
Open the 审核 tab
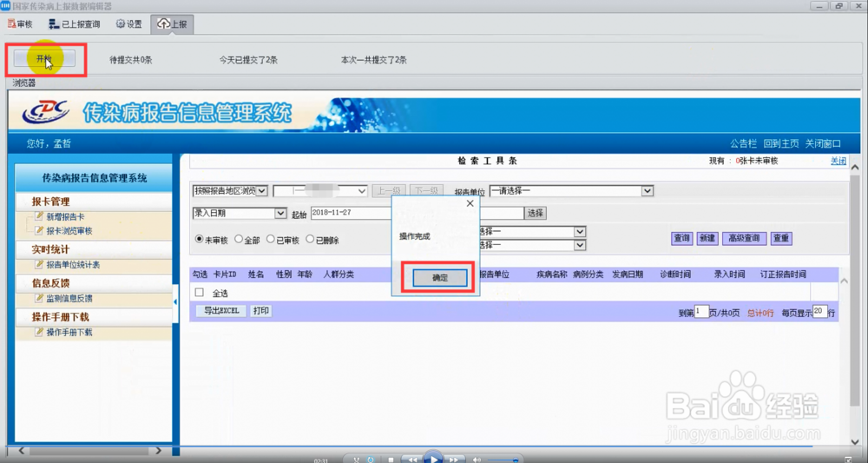(x=20, y=23)
